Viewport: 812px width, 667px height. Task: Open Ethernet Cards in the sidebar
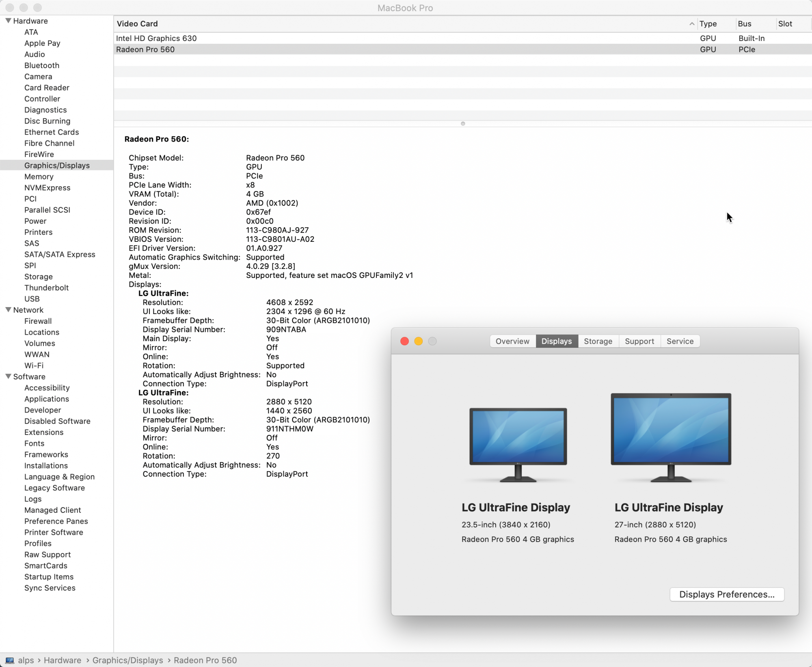pyautogui.click(x=52, y=132)
